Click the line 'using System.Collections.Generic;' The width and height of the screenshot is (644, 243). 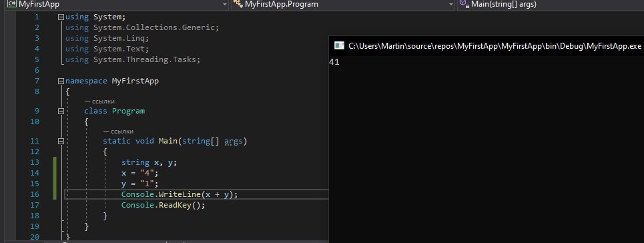click(x=142, y=27)
